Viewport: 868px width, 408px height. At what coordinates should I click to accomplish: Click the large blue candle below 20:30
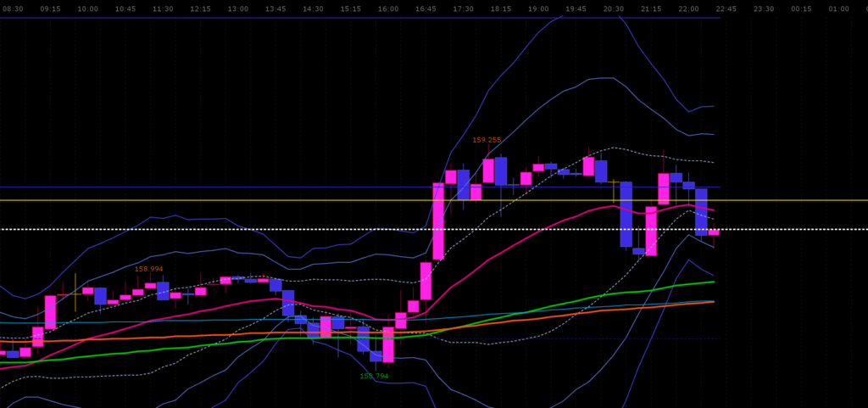(x=626, y=214)
